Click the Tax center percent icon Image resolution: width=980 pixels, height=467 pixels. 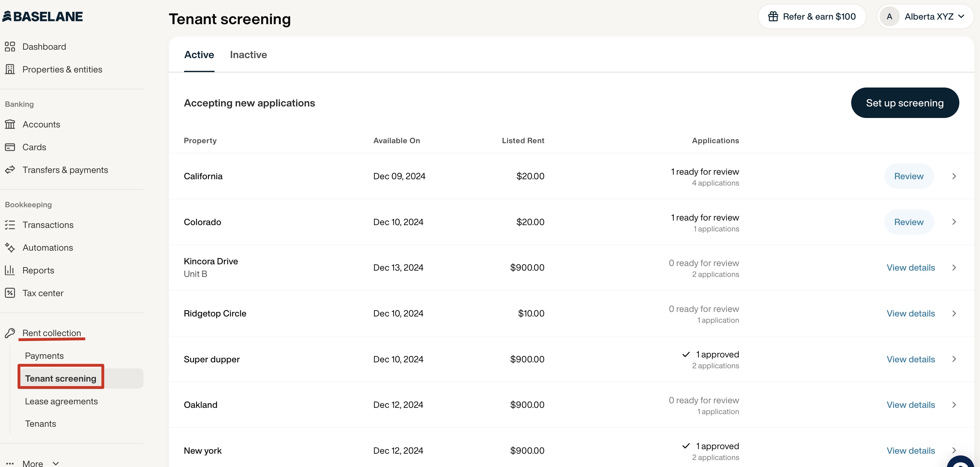pos(10,293)
